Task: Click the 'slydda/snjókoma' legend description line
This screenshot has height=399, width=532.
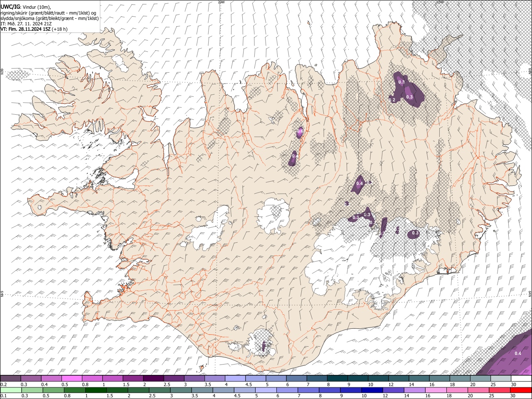Action: click(49, 18)
